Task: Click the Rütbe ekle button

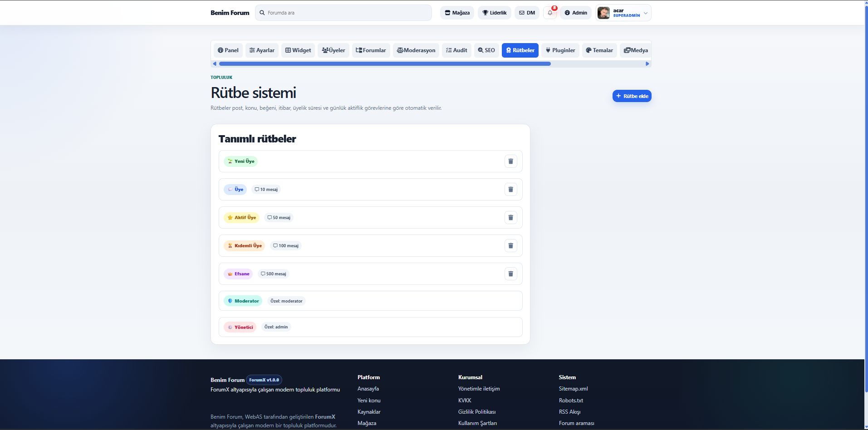Action: coord(632,96)
